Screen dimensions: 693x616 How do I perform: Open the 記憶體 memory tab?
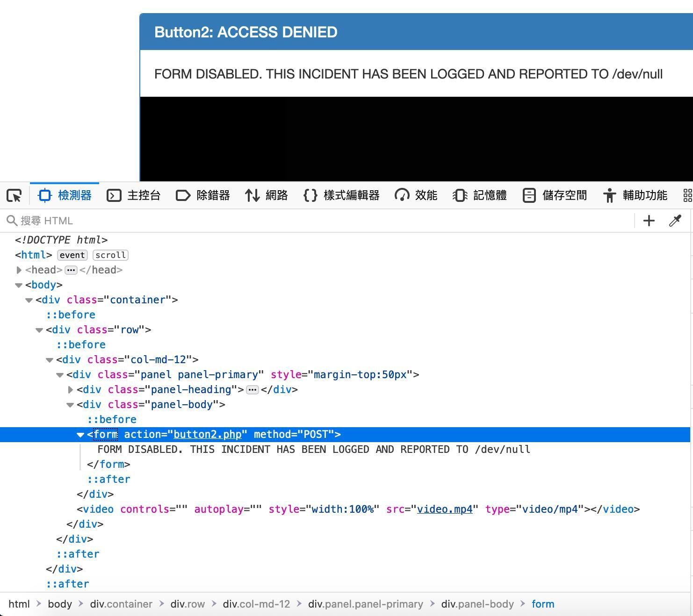pyautogui.click(x=480, y=195)
